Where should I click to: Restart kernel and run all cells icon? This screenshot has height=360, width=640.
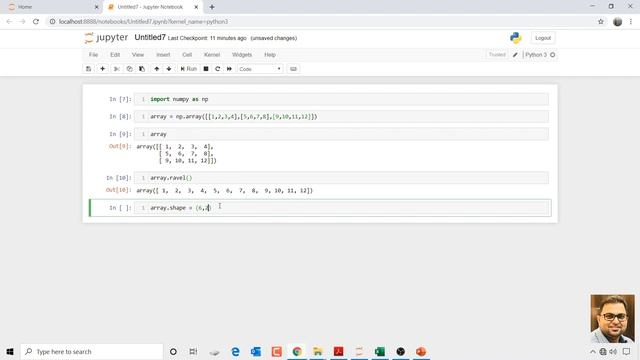[x=229, y=69]
